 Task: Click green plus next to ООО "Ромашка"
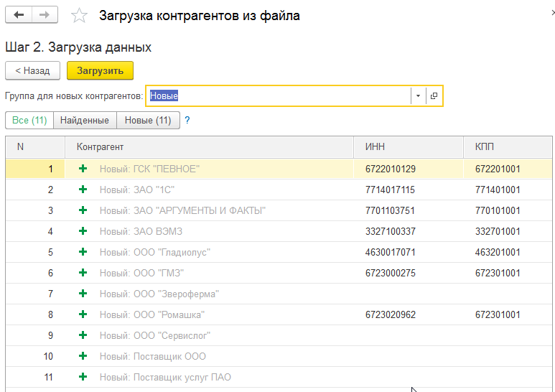pos(83,314)
